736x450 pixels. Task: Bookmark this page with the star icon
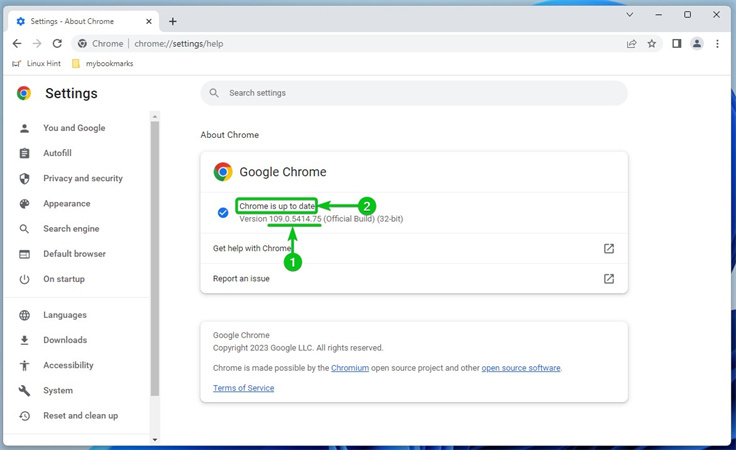pyautogui.click(x=652, y=44)
